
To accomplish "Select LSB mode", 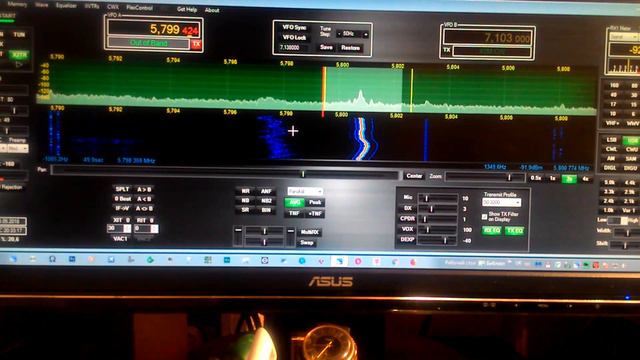I will (611, 140).
